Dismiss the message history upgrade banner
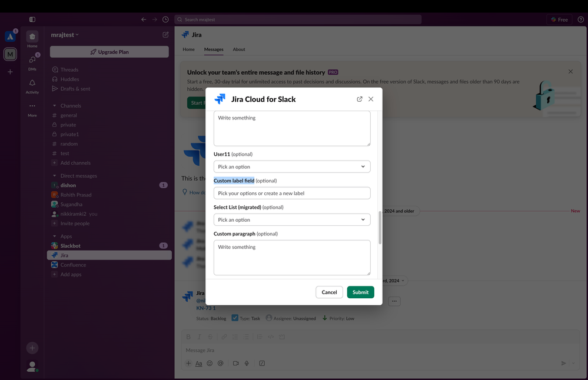 click(x=570, y=72)
